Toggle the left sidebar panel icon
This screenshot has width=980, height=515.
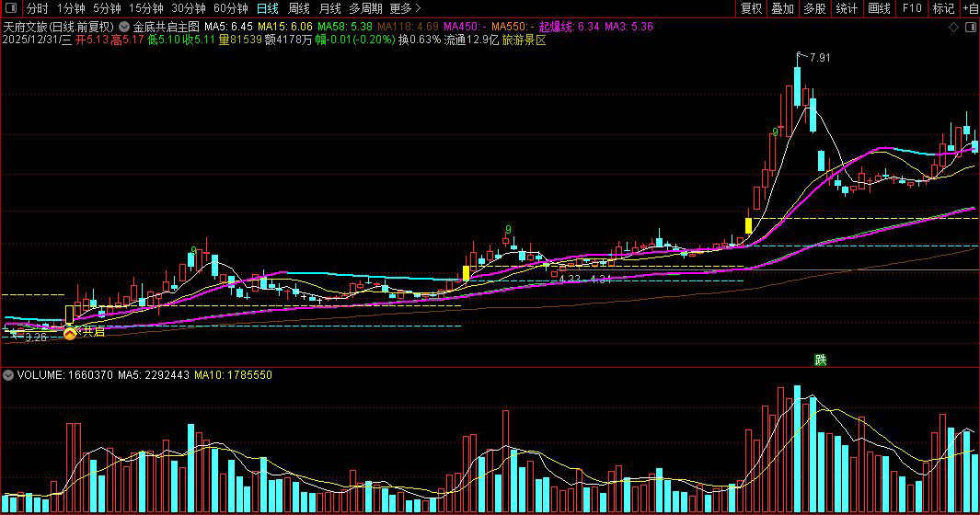[11, 8]
